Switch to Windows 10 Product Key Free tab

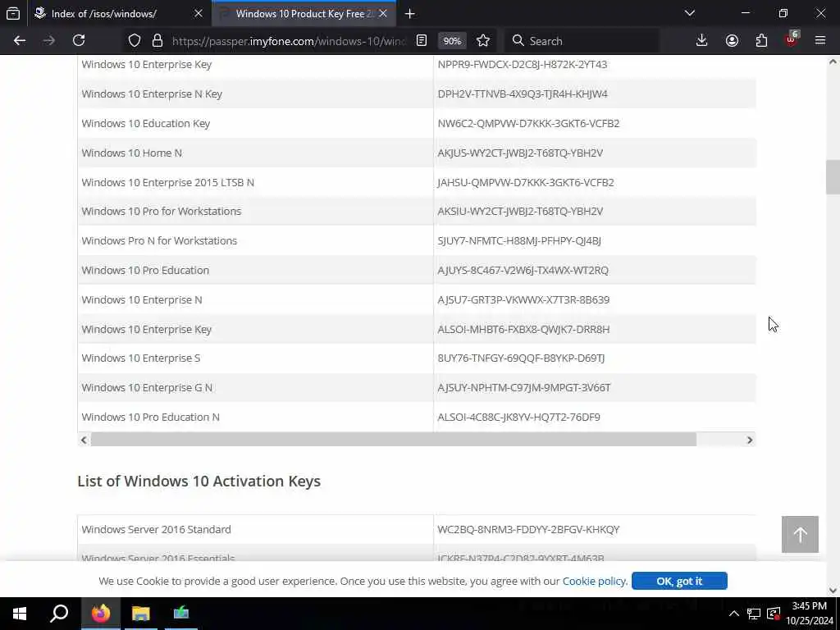click(304, 14)
